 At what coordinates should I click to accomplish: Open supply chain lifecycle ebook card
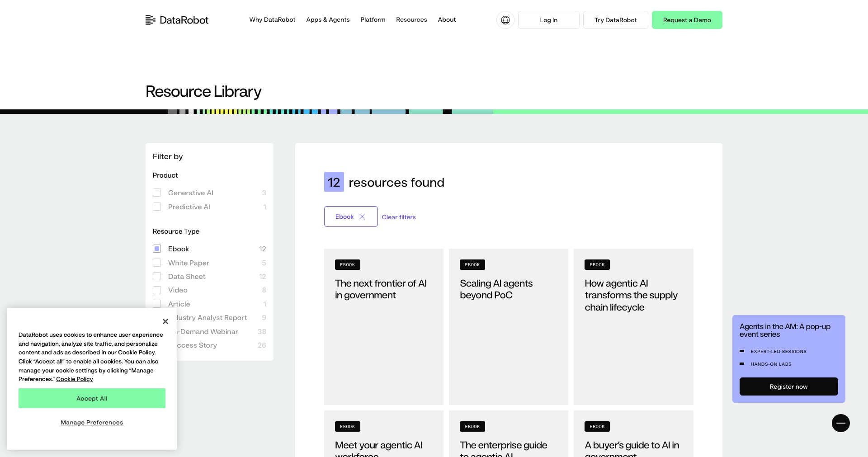[x=633, y=327]
